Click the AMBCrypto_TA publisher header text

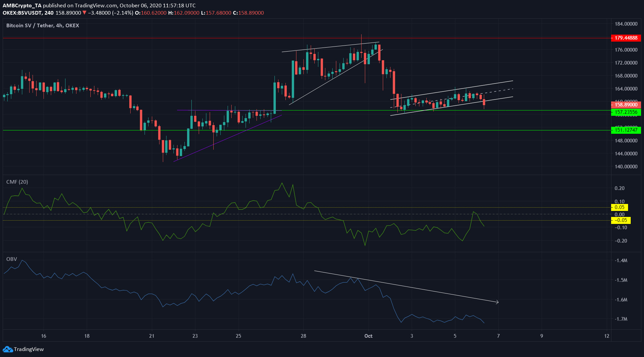[22, 6]
